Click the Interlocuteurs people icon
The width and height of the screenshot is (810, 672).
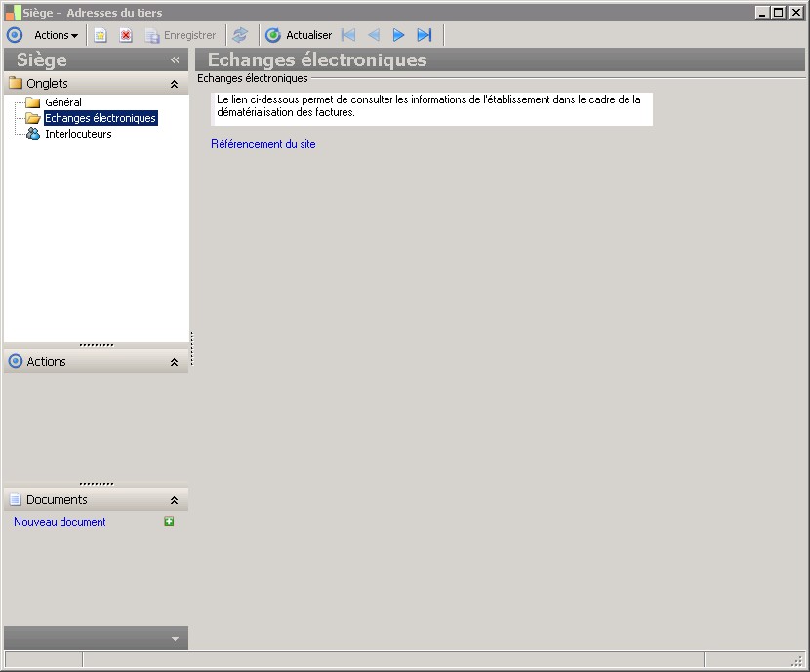coord(33,134)
